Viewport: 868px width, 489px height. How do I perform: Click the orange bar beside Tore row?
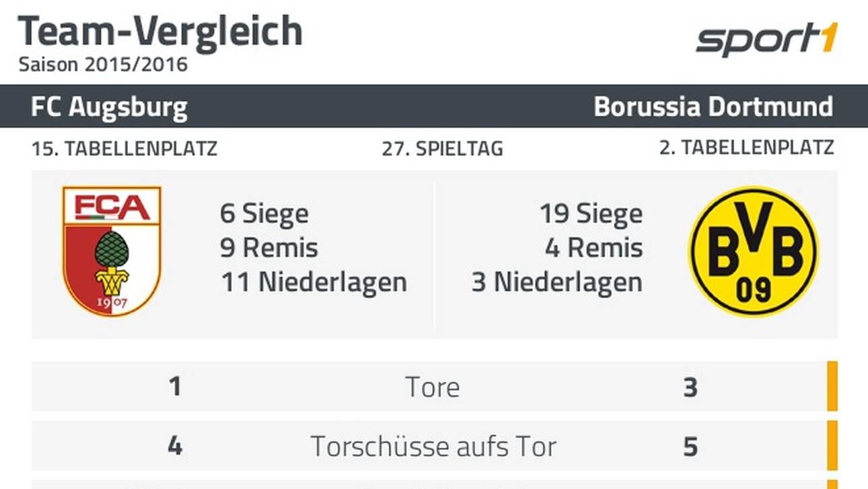(x=832, y=387)
